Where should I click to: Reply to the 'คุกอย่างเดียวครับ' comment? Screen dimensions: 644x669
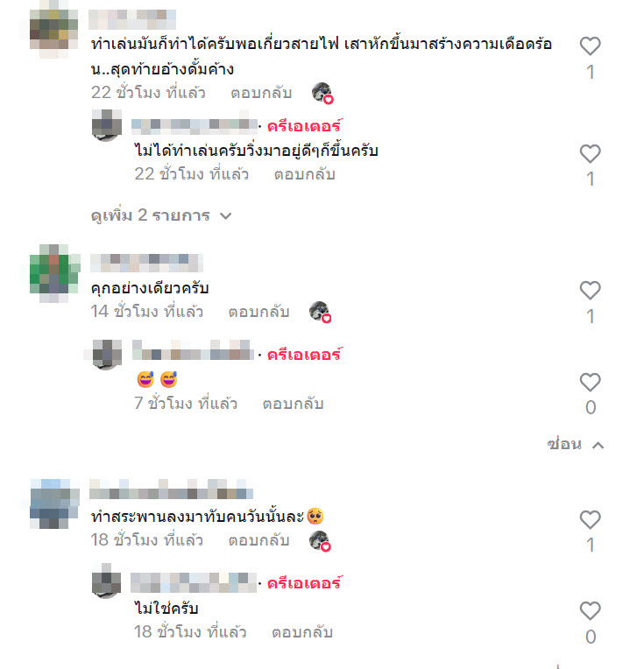click(x=258, y=312)
